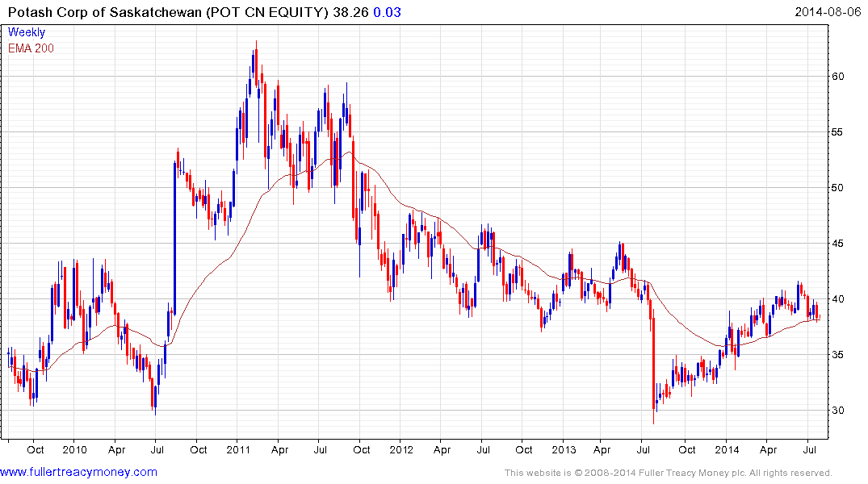Image resolution: width=868 pixels, height=484 pixels.
Task: Click the y-axis label 35
Action: (838, 355)
